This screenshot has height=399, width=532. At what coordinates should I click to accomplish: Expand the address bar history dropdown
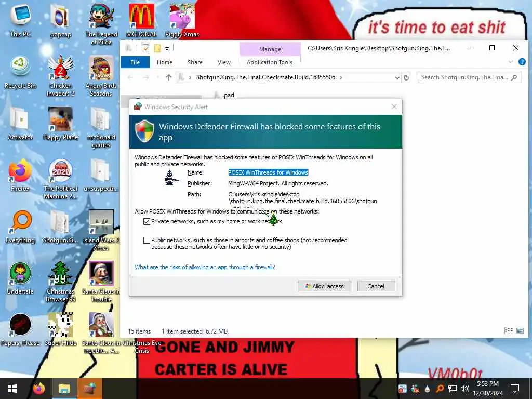397,78
